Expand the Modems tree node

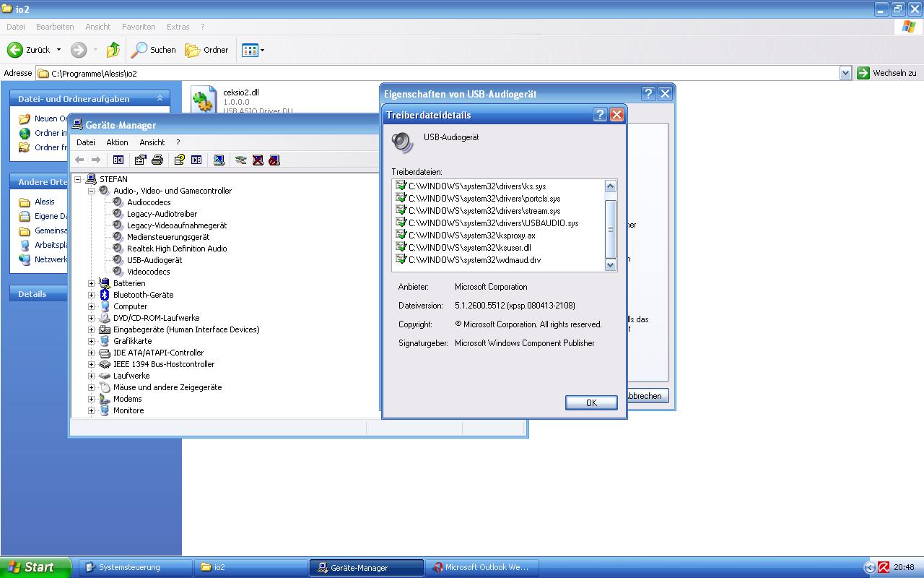pyautogui.click(x=92, y=399)
